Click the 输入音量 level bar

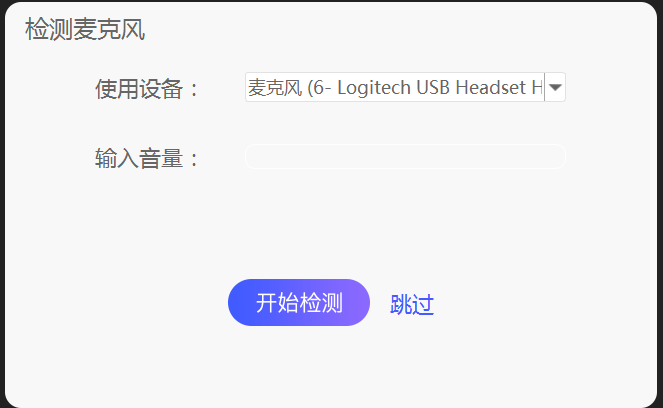[x=405, y=156]
